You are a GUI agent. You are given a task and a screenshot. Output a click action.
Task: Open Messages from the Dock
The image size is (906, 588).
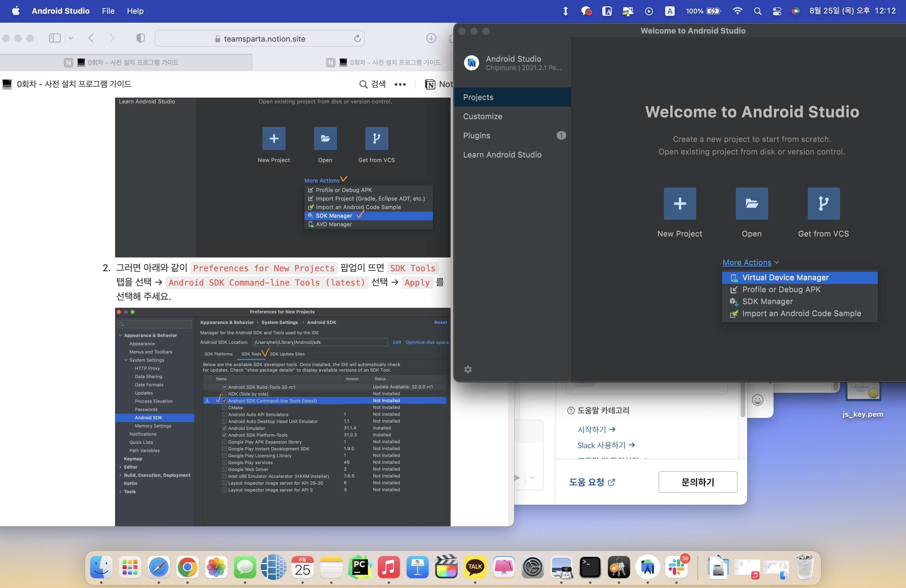(245, 567)
